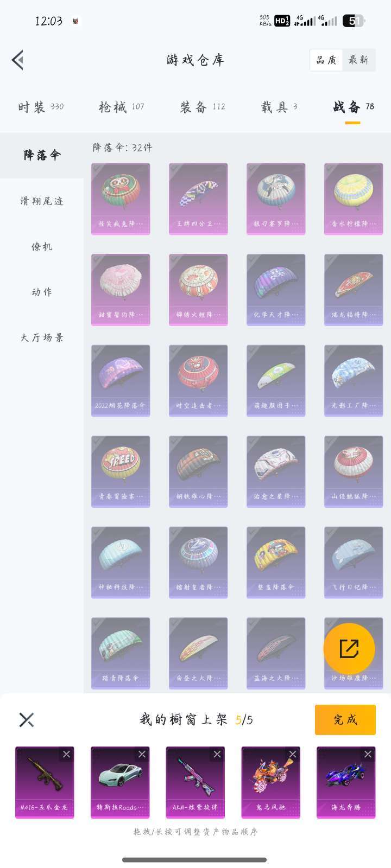Switch to the 时装 tab
This screenshot has width=391, height=868.
point(41,107)
